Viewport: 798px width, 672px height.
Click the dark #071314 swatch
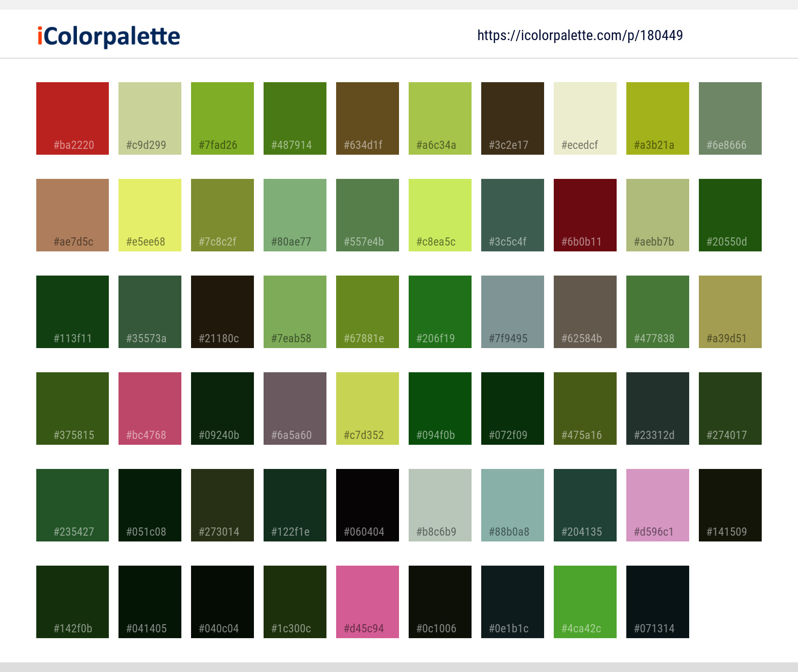657,601
